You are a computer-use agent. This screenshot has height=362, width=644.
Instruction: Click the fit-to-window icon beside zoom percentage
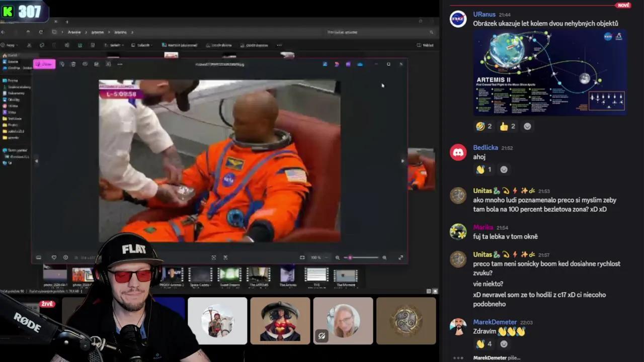click(302, 257)
